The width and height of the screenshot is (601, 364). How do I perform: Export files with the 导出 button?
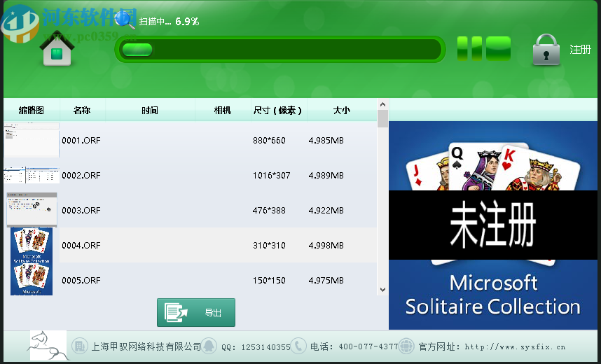pyautogui.click(x=196, y=313)
